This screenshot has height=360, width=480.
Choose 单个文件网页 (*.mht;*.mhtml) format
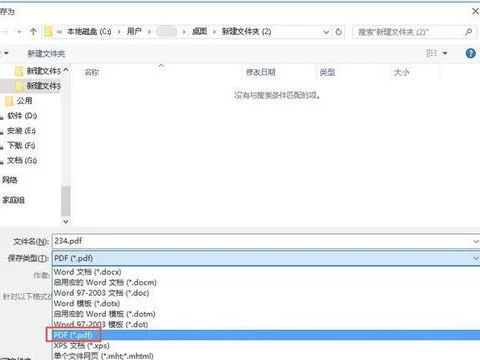point(266,356)
